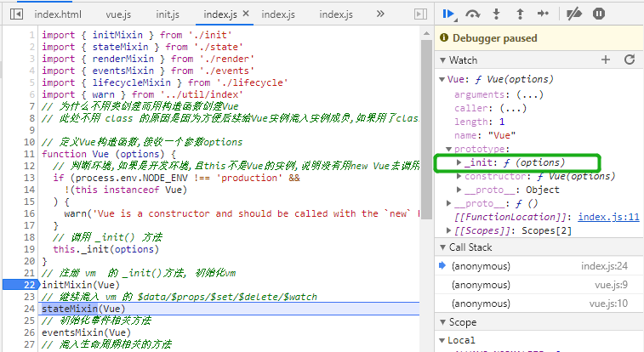
Task: Collapse the Scope section
Action: click(442, 322)
